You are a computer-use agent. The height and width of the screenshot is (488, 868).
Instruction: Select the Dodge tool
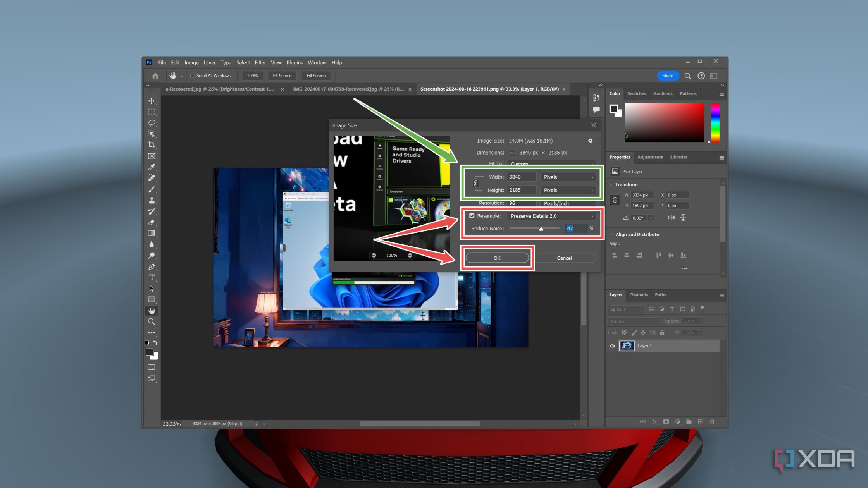coord(152,256)
